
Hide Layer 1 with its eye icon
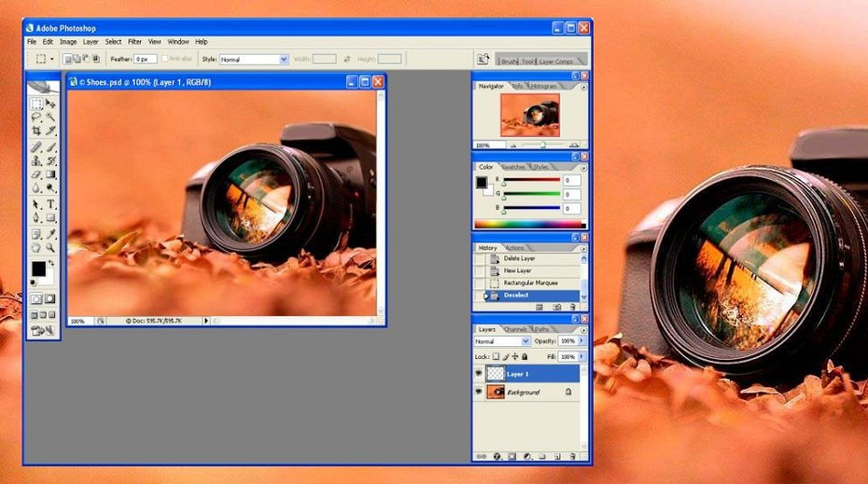coord(479,374)
